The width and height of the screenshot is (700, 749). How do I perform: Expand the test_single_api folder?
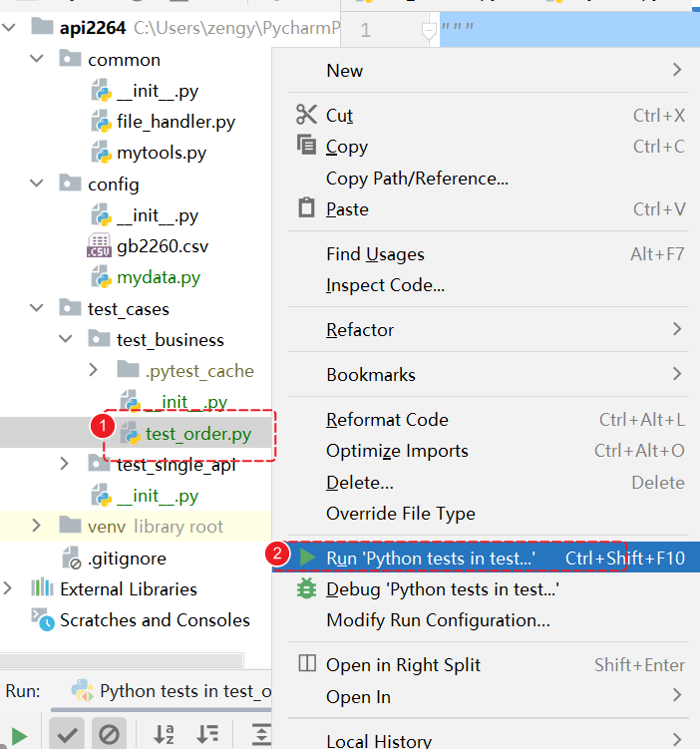coord(65,464)
